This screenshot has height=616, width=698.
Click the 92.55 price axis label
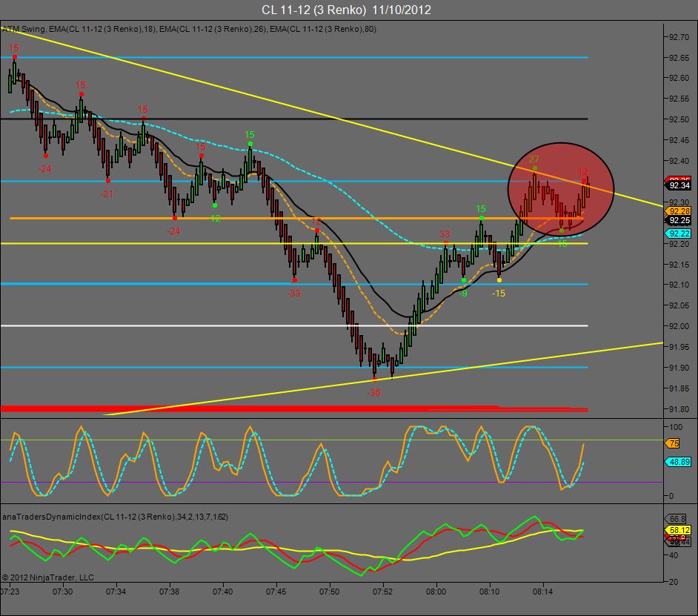pos(679,99)
